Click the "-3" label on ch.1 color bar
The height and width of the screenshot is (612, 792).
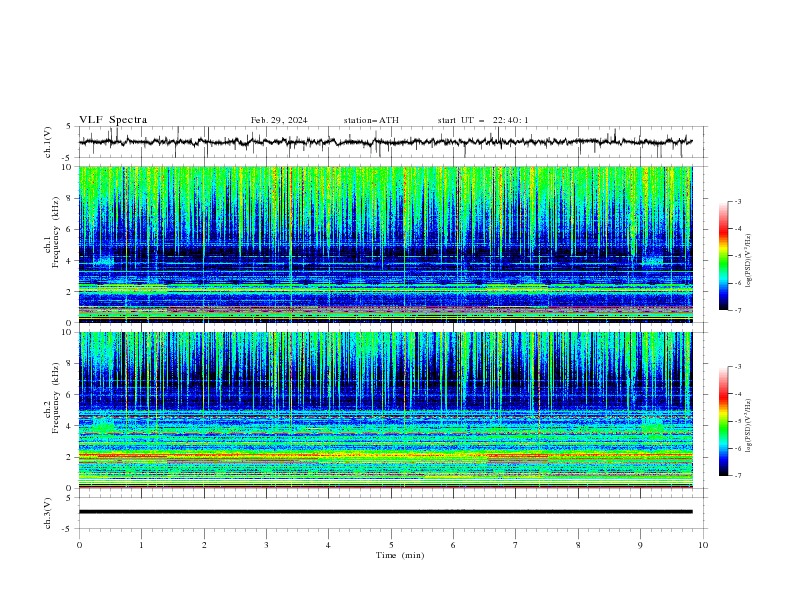(x=737, y=201)
